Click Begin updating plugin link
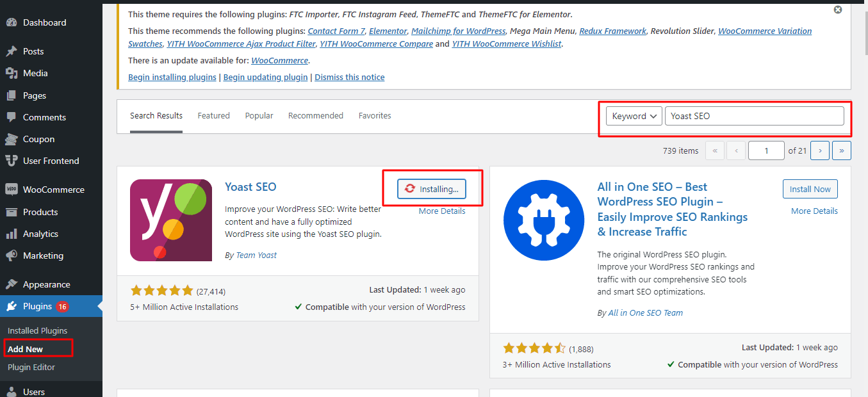The height and width of the screenshot is (397, 868). tap(266, 77)
